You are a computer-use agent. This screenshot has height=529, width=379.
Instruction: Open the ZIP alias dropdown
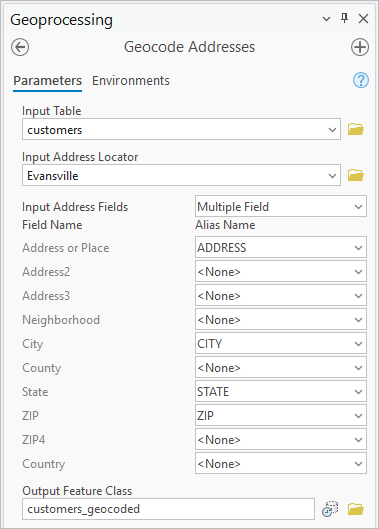pyautogui.click(x=281, y=415)
